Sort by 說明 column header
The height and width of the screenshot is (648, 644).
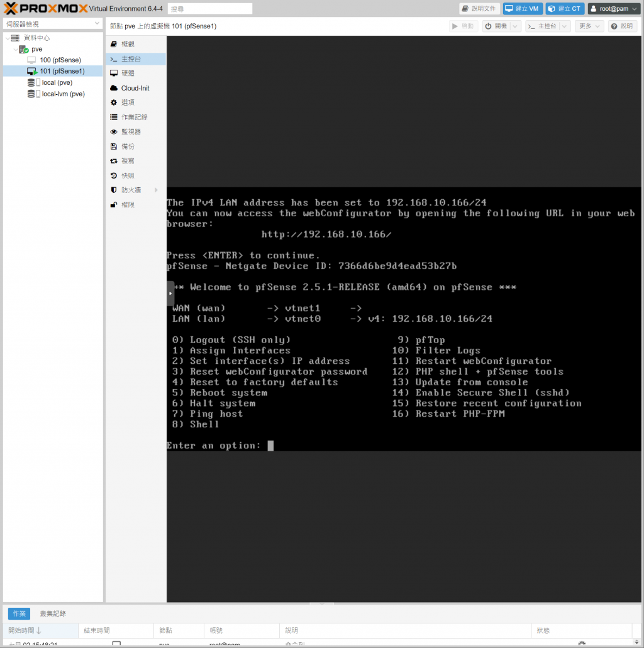(406, 630)
